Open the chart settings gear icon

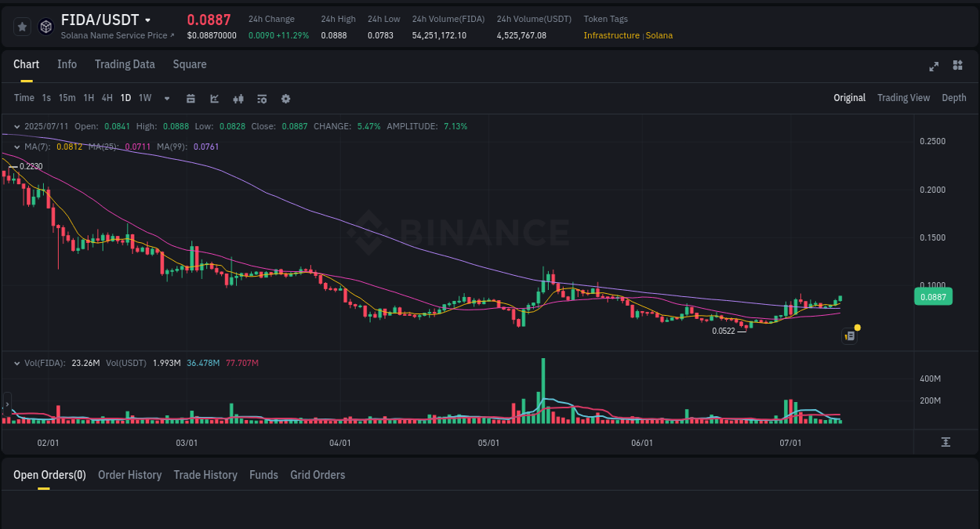tap(285, 98)
